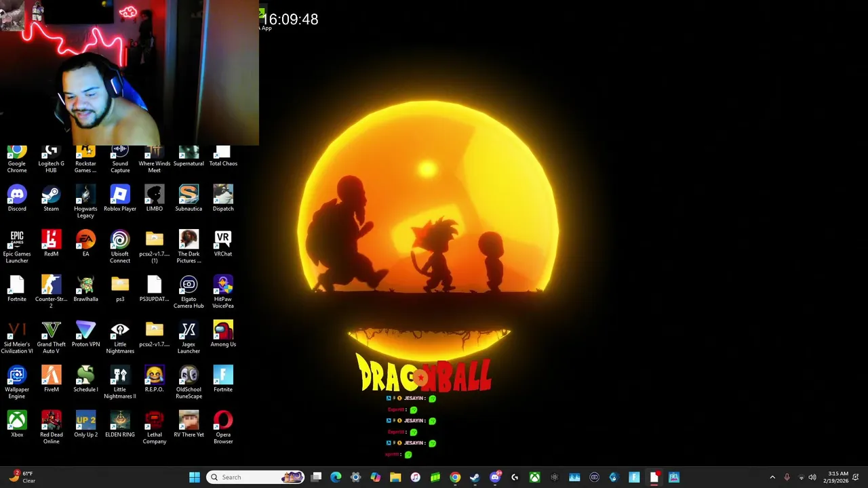Image resolution: width=868 pixels, height=488 pixels.
Task: Select the PS3UPDAT... file icon
Action: (x=154, y=289)
